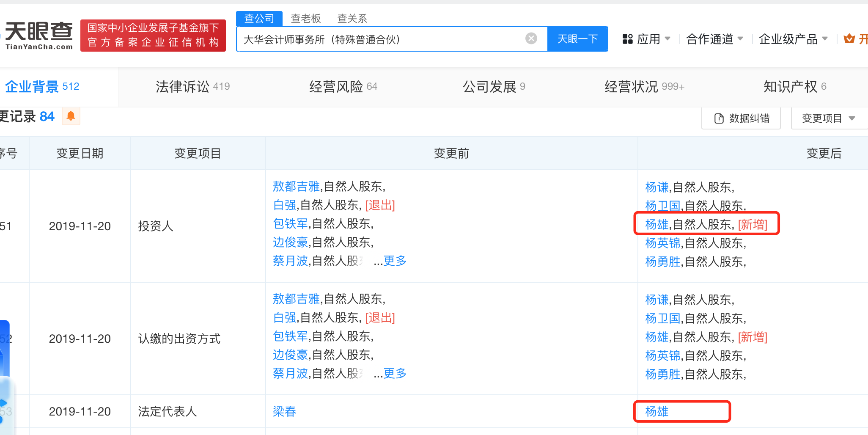Click the 数据纠错 document icon
The image size is (868, 435).
pyautogui.click(x=719, y=118)
